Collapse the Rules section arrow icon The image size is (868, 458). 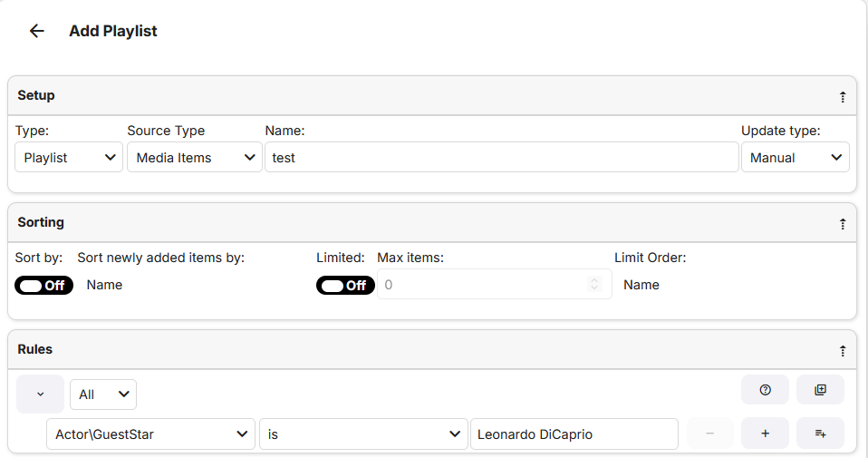843,350
